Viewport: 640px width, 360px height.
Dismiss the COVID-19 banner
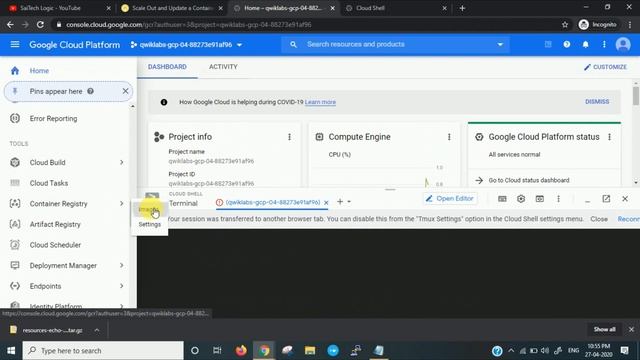coord(597,102)
